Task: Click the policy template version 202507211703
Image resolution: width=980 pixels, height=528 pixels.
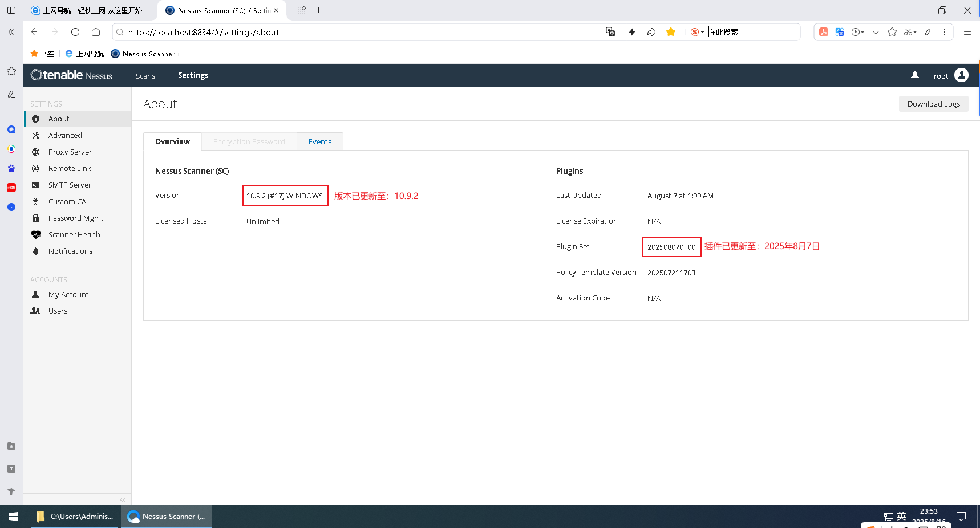Action: (x=671, y=273)
